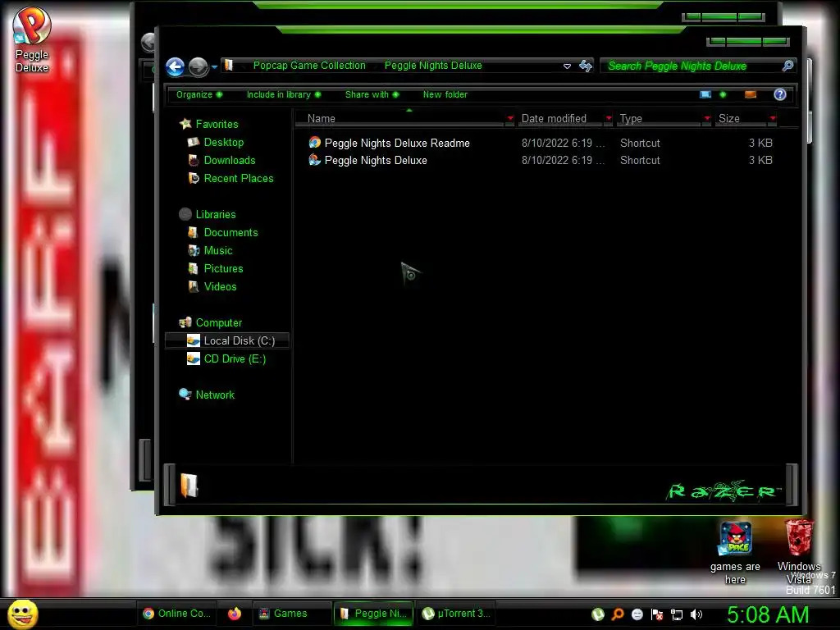The height and width of the screenshot is (630, 840).
Task: Click Action Center flag tray icon
Action: 657,614
